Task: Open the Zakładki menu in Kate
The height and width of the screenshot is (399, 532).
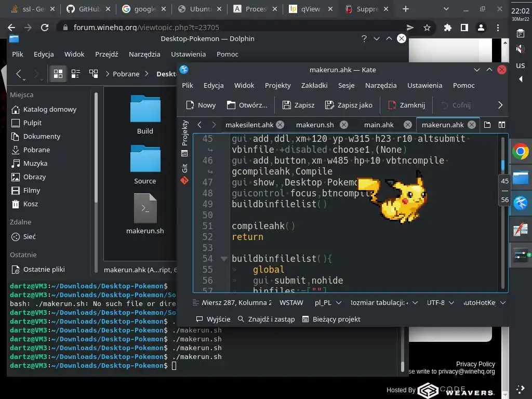Action: [x=314, y=86]
